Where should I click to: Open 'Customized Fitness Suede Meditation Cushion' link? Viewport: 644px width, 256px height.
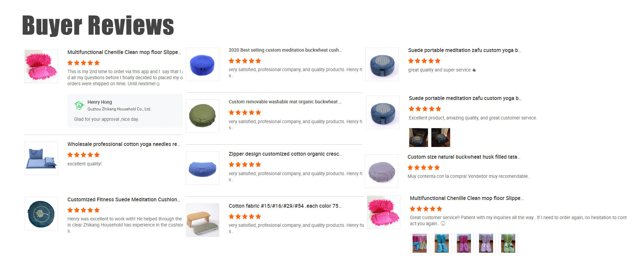[124, 200]
